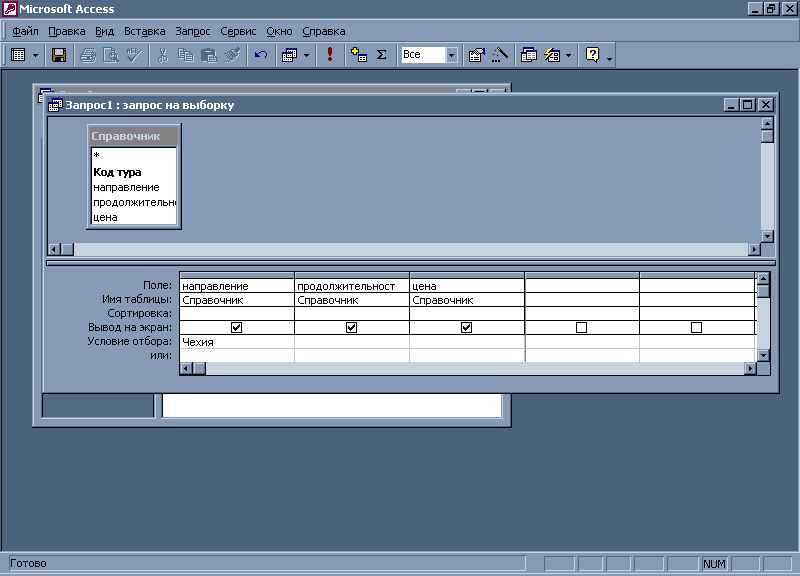Save the query with the floppy icon
The image size is (800, 576).
click(59, 55)
